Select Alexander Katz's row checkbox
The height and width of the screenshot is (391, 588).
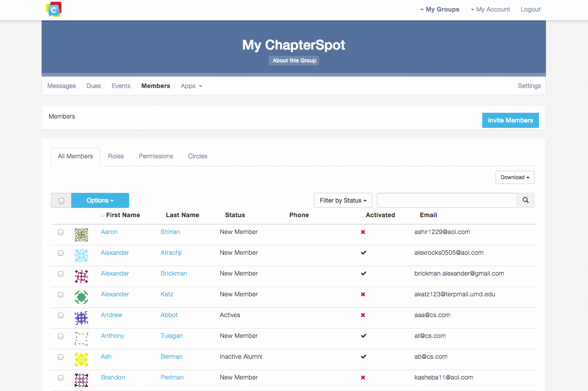click(x=61, y=295)
